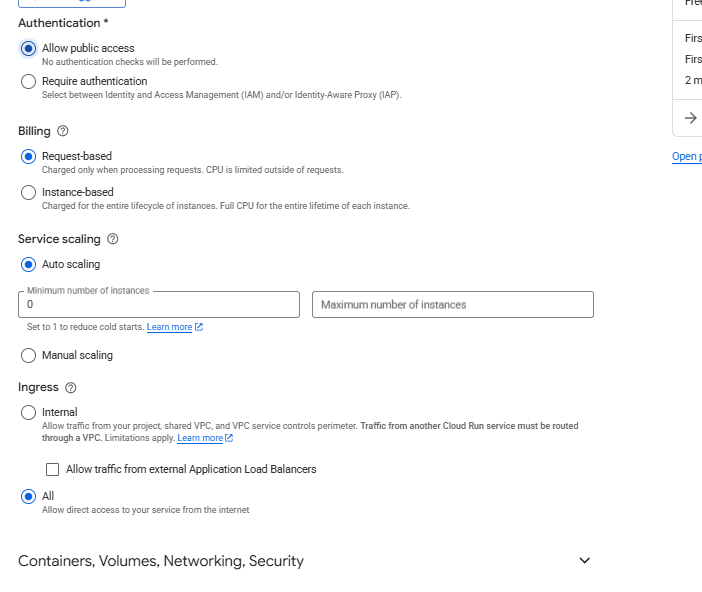Expand Containers, Volumes, Networking, Security section
Screen dimensions: 702x592
tap(585, 561)
